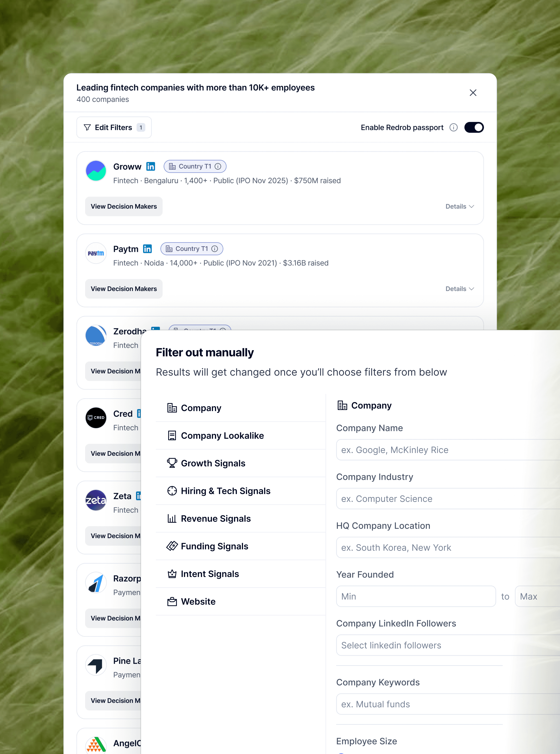Expand Details for Paytm
The height and width of the screenshot is (754, 560).
pos(459,289)
